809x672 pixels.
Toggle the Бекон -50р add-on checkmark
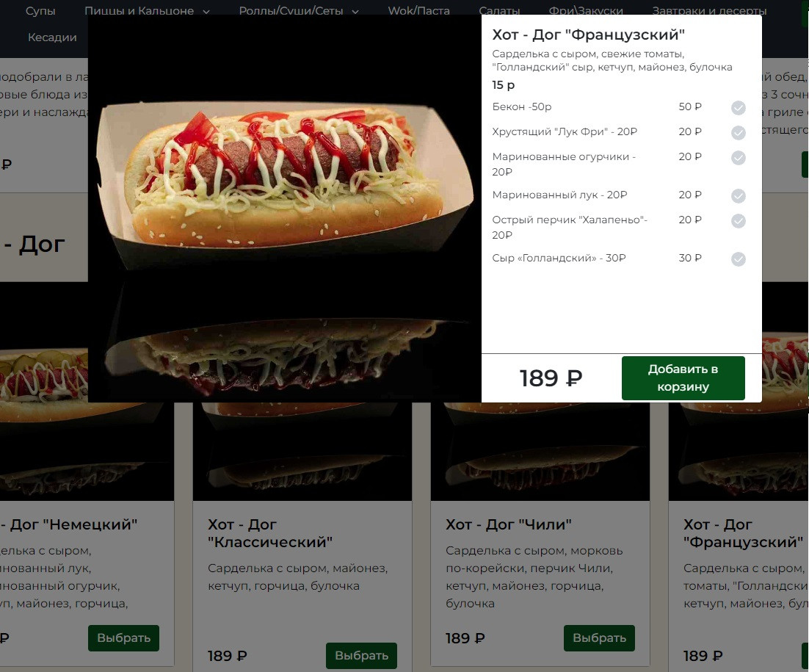pyautogui.click(x=739, y=107)
